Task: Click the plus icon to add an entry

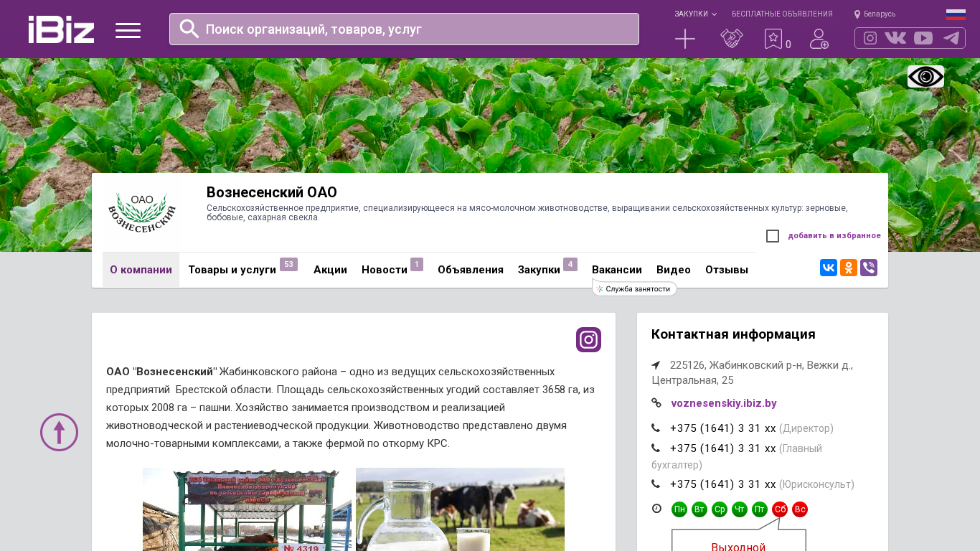Action: tap(685, 39)
